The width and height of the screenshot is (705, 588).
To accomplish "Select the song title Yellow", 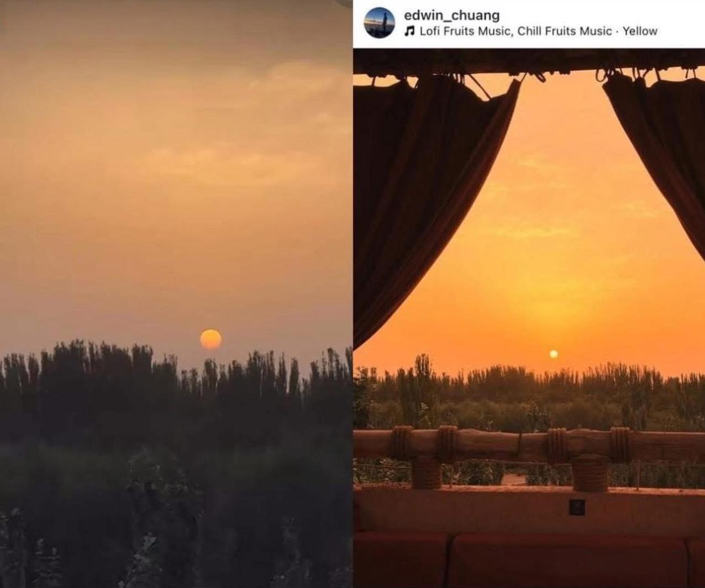I will 640,31.
